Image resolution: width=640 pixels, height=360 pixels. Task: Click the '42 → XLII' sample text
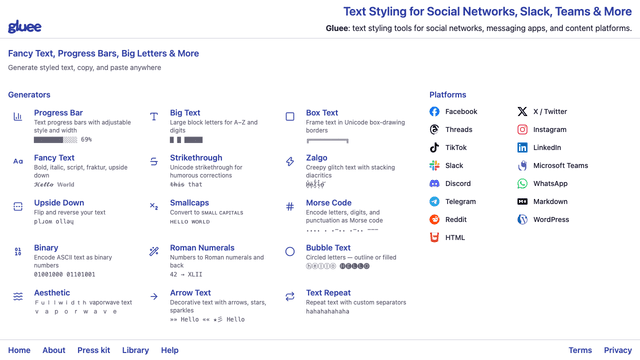pyautogui.click(x=186, y=274)
